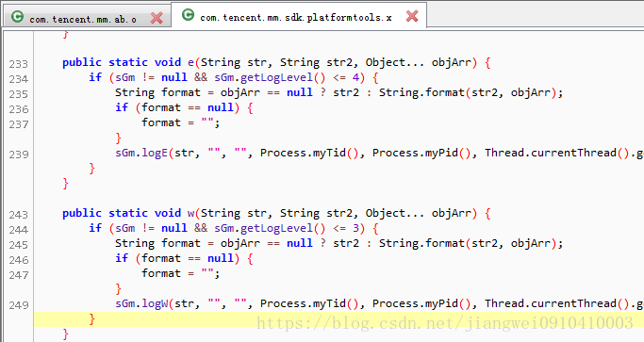
Task: Click the closing brace on the highlighted line
Action: (x=92, y=319)
